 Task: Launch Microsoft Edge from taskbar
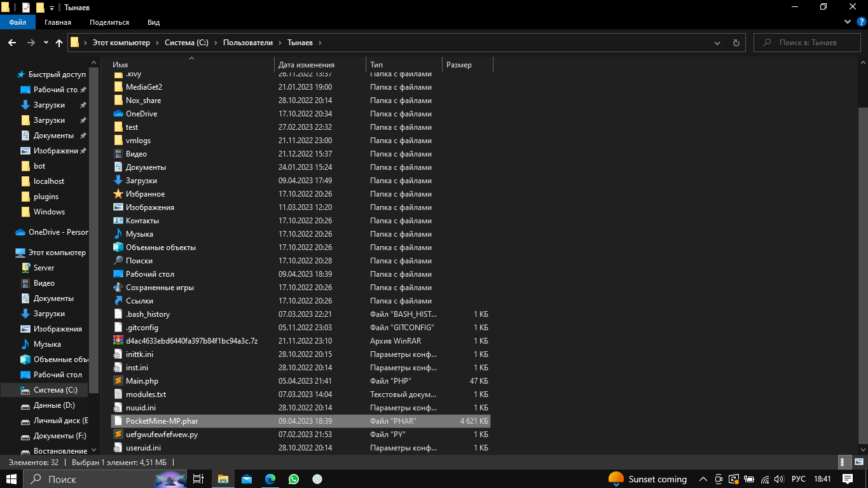click(x=270, y=479)
